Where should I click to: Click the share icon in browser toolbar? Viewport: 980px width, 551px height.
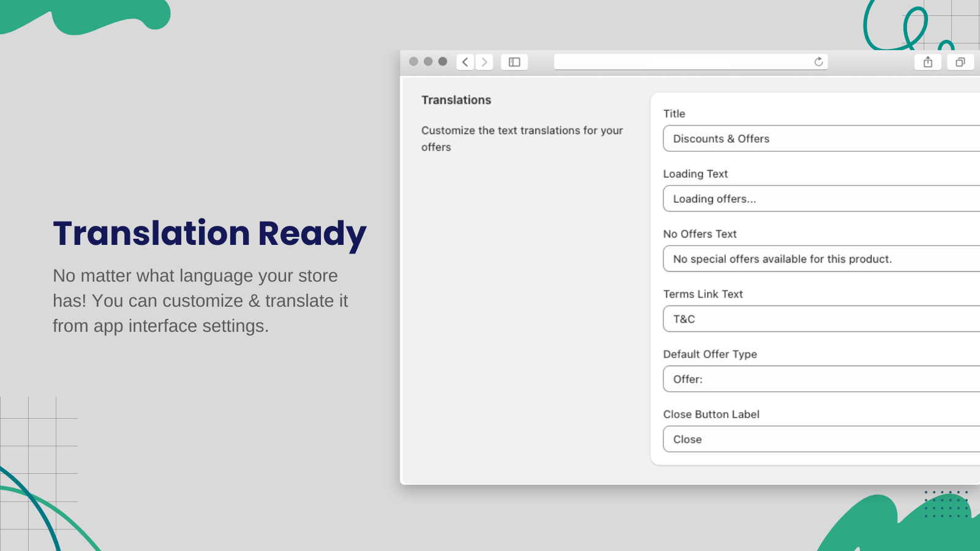928,62
